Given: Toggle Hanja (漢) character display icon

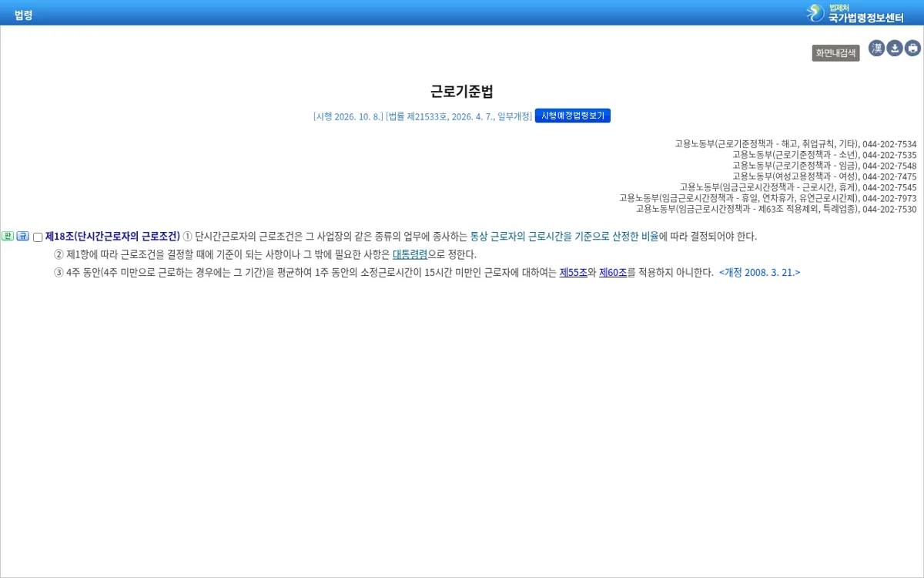Looking at the screenshot, I should pos(877,49).
